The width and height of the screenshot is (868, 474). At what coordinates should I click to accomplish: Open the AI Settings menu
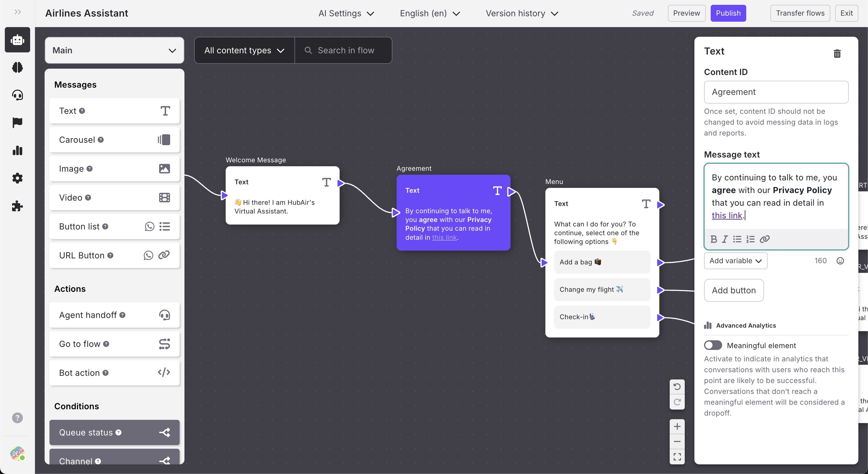[346, 14]
